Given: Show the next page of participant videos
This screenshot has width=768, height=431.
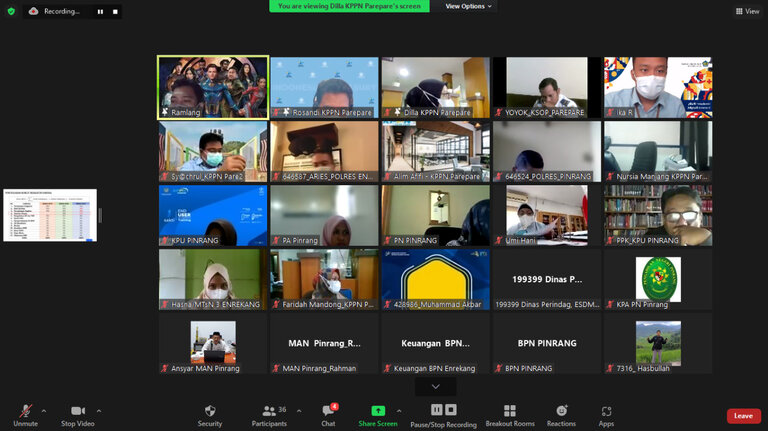Looking at the screenshot, I should (435, 386).
